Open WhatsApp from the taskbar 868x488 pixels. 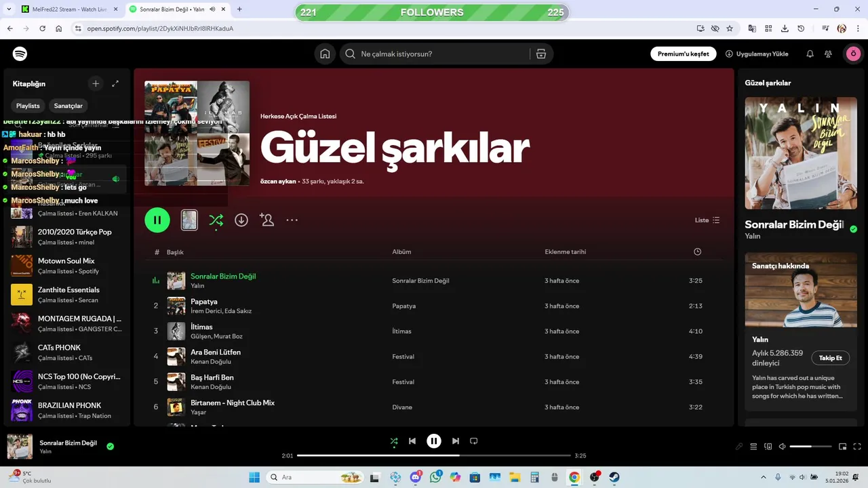(435, 477)
